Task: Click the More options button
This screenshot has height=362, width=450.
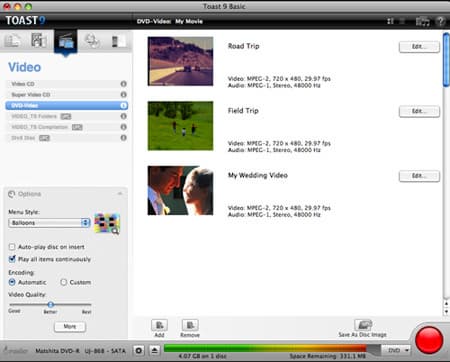Action: pyautogui.click(x=70, y=326)
